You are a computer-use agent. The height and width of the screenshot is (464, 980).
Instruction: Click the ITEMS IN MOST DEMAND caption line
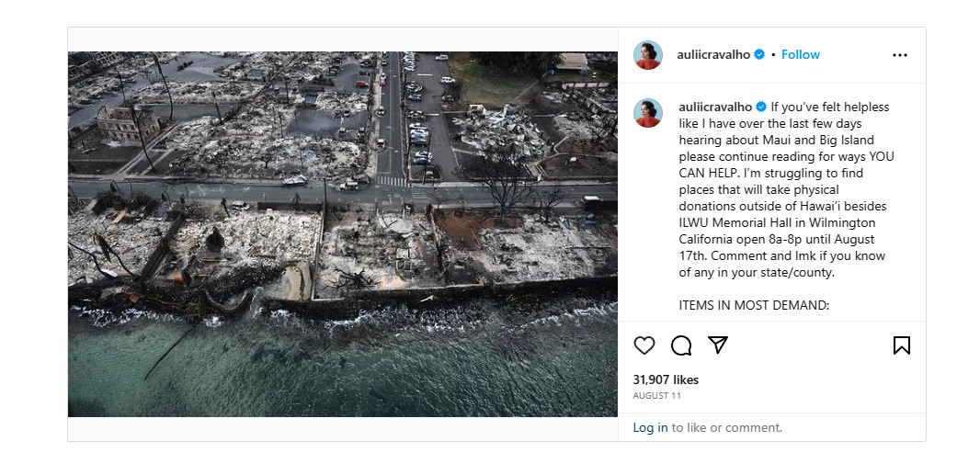coord(754,305)
